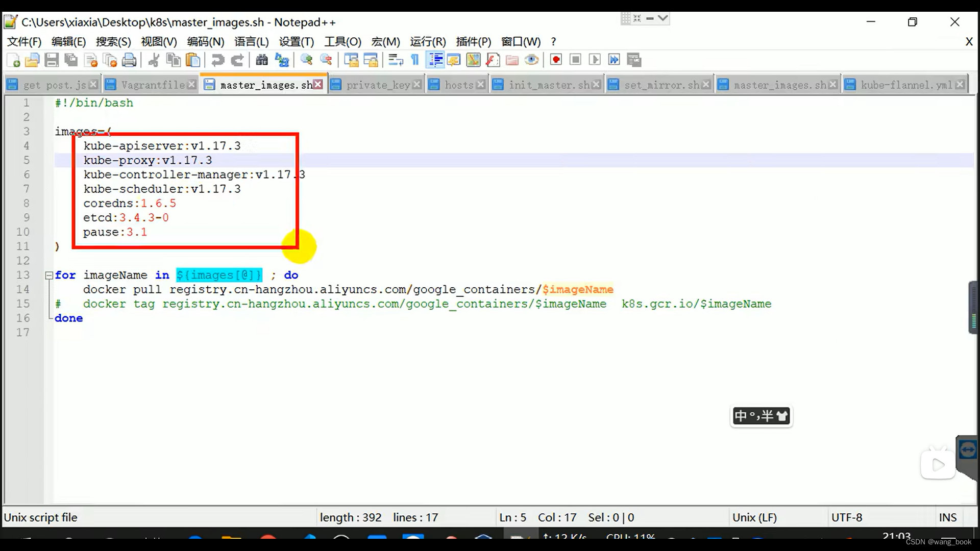Toggle word wrap
This screenshot has height=551, width=980.
click(396, 60)
